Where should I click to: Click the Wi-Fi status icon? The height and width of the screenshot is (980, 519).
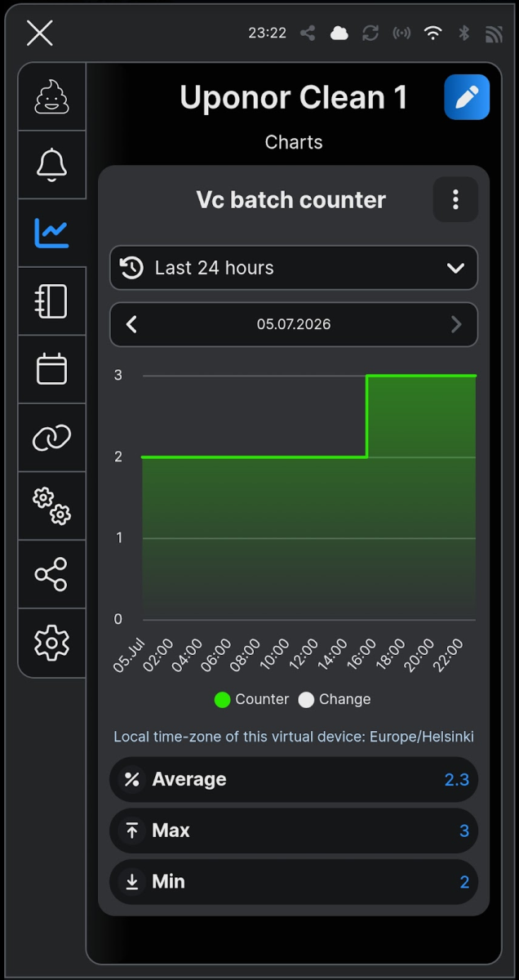(x=433, y=33)
